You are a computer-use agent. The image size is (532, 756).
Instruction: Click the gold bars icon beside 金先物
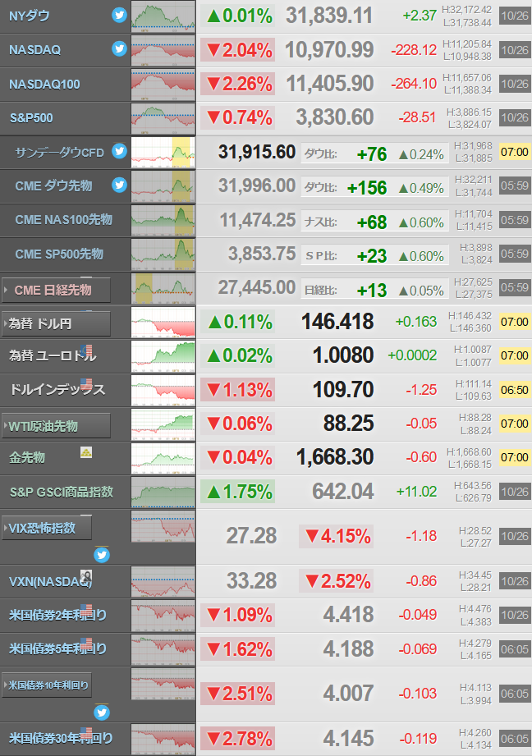[86, 452]
